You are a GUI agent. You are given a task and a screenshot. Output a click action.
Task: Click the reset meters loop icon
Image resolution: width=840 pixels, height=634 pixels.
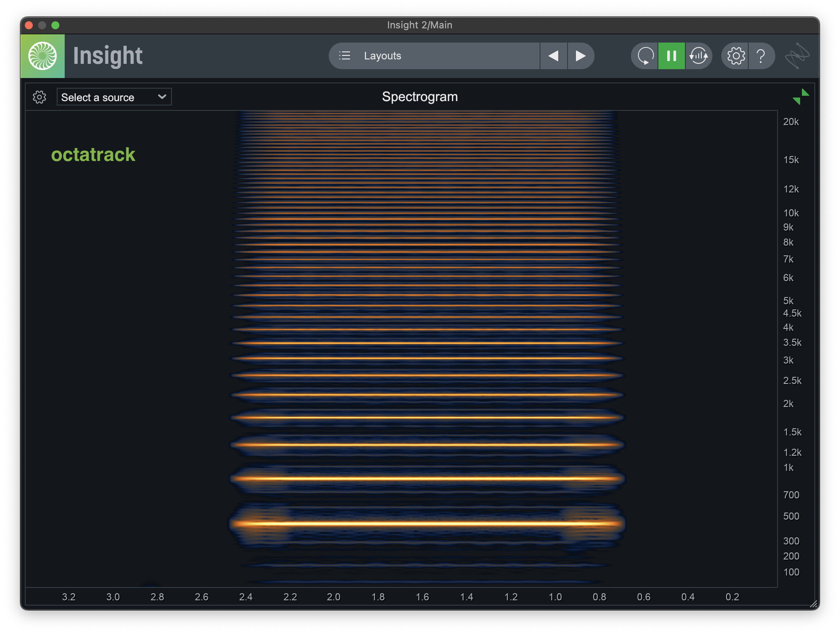click(x=645, y=56)
